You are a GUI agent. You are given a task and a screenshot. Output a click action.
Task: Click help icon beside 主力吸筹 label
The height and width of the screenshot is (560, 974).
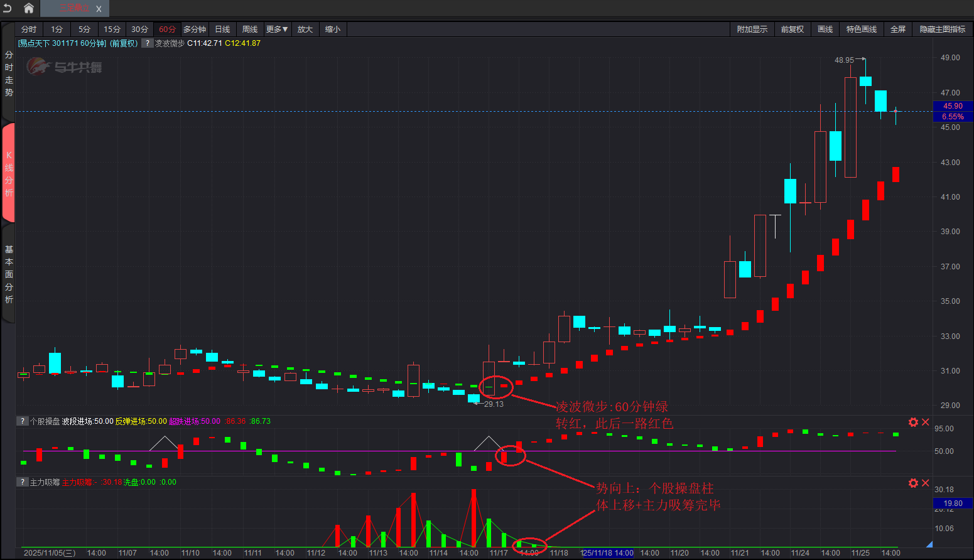pos(23,482)
